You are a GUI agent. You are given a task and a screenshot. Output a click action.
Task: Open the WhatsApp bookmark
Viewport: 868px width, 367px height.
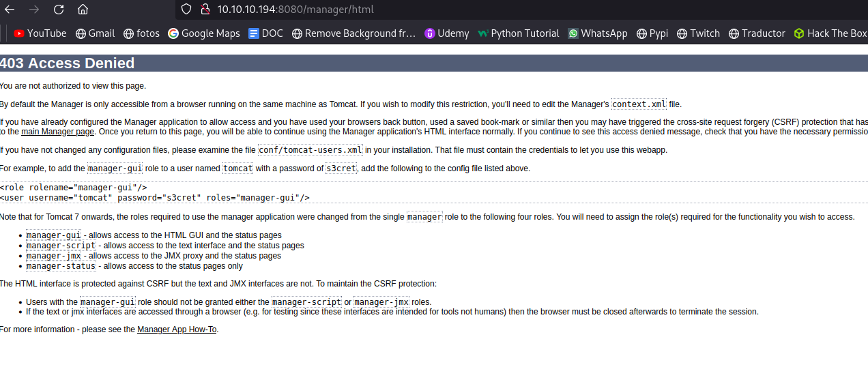pyautogui.click(x=598, y=33)
